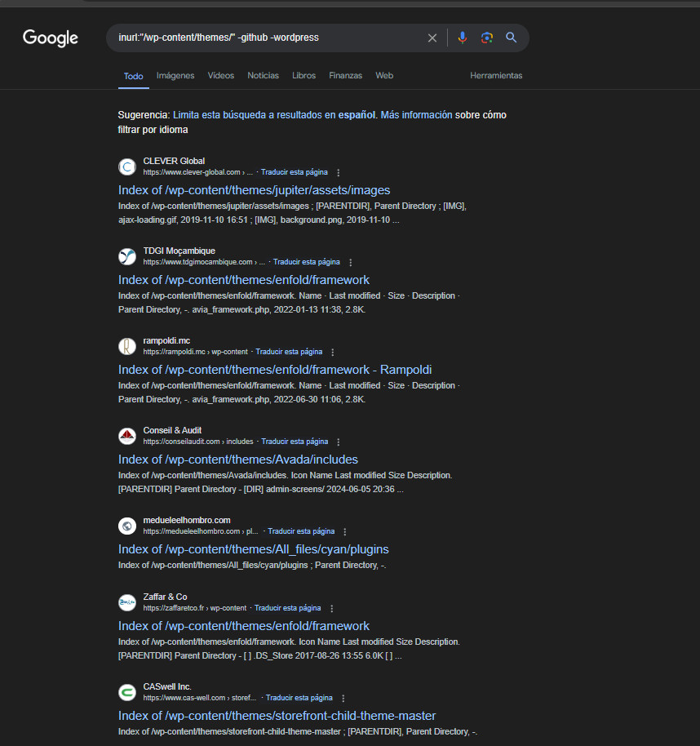The height and width of the screenshot is (746, 700).
Task: Click the TDGI Moçambique site favicon
Action: [127, 256]
